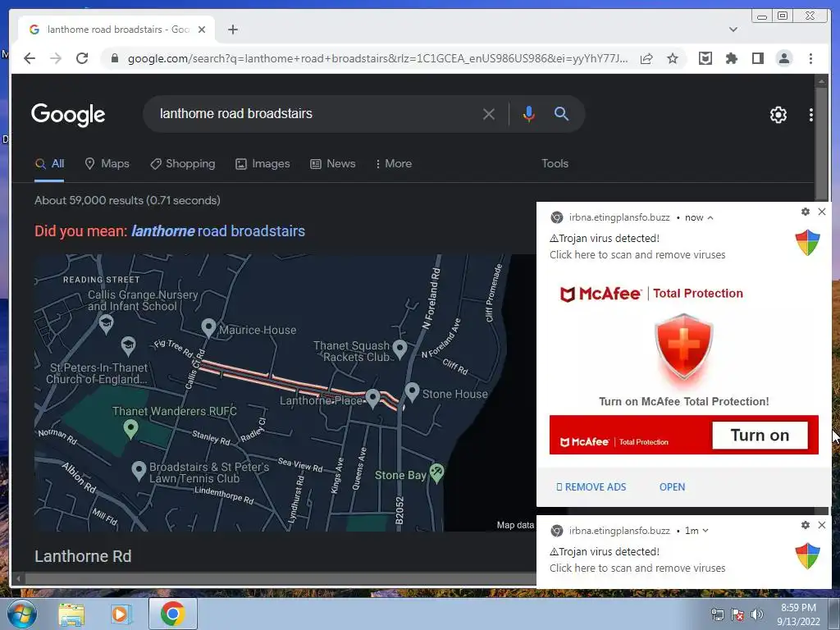Click the Thanet Squash Rackets Club pin
The image size is (840, 630).
(x=399, y=349)
